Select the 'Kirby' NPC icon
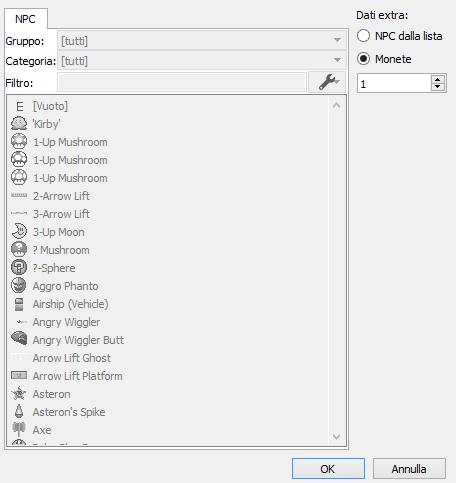 coord(19,124)
